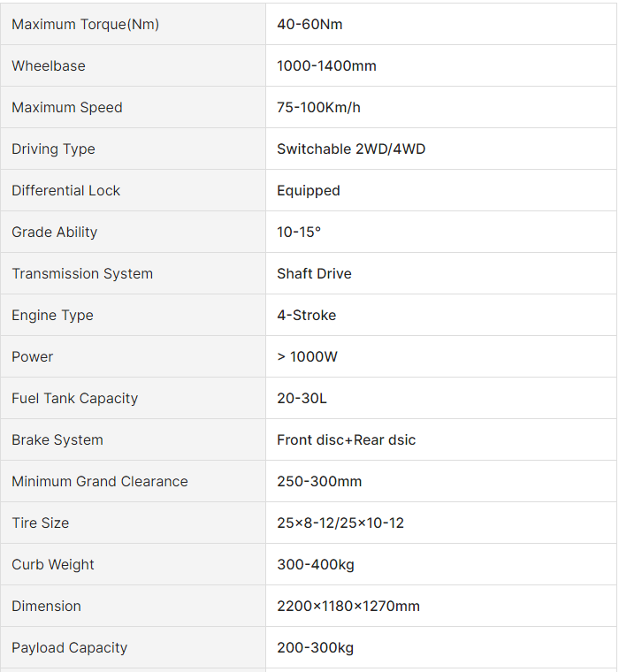Click the Differential Lock label
Viewport: 619px width, 672px height.
click(x=65, y=191)
